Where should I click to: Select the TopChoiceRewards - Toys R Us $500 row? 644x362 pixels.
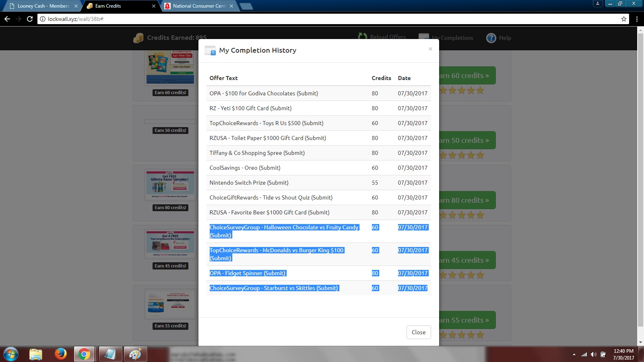click(x=319, y=123)
